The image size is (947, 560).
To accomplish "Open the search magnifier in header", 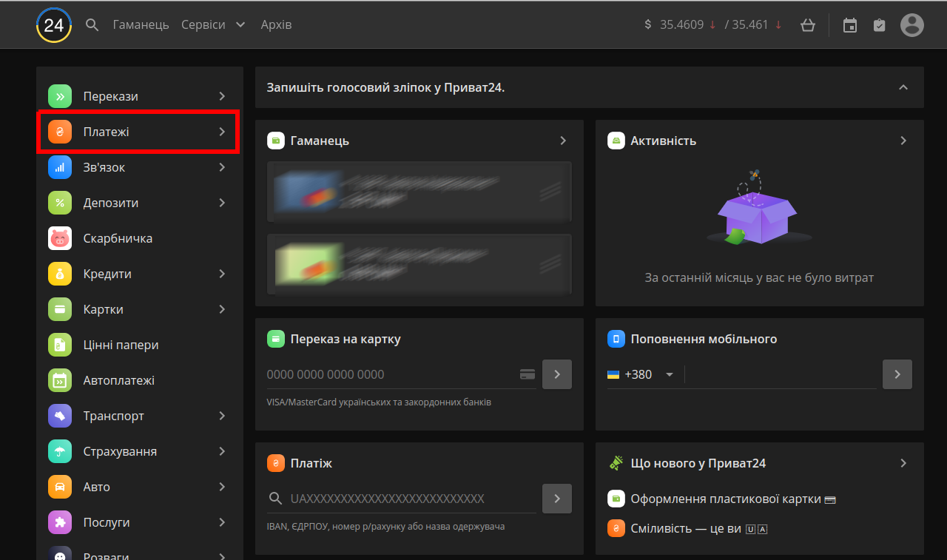I will [92, 25].
